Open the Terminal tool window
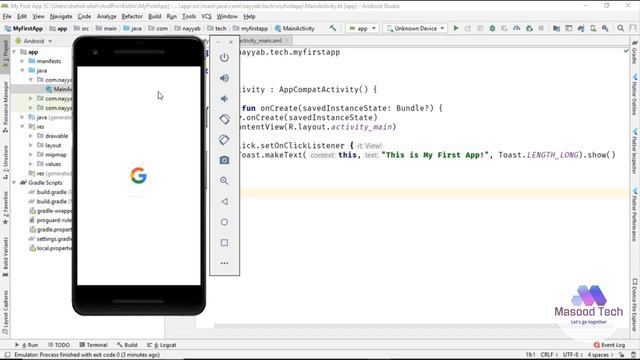This screenshot has height=360, width=640. click(93, 345)
